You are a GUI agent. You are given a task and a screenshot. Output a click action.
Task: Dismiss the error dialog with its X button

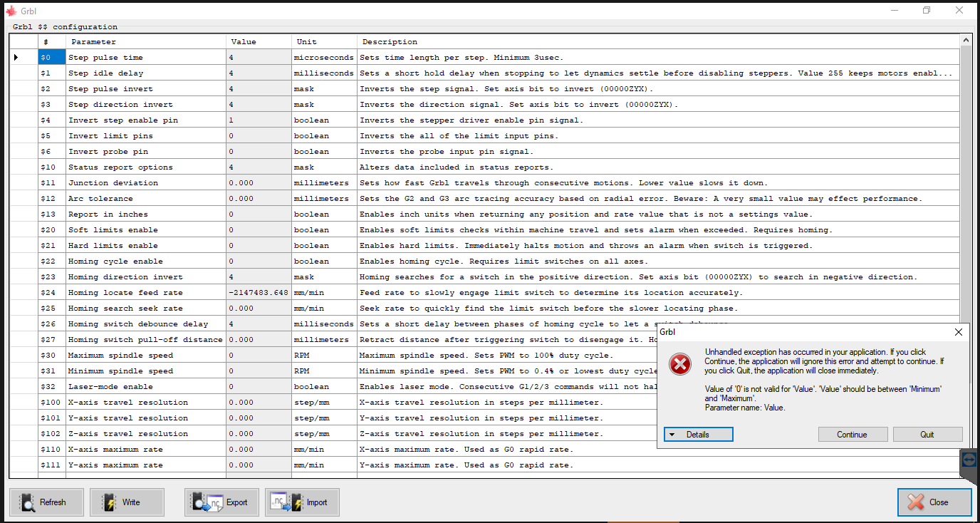pos(959,332)
